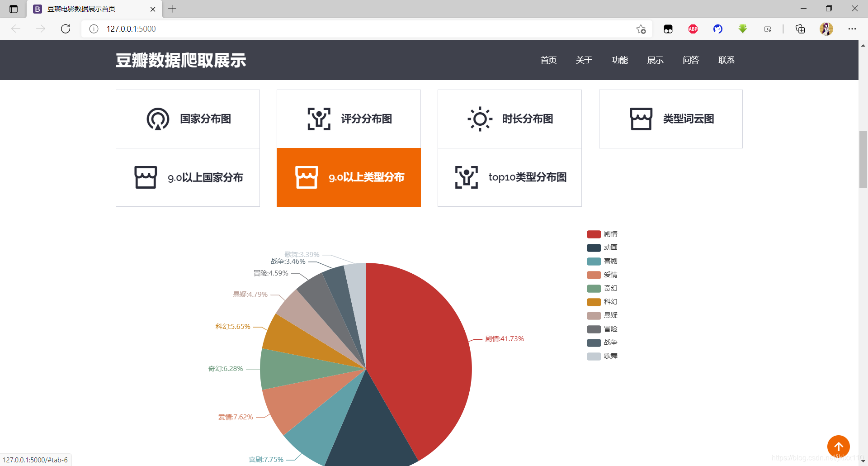The height and width of the screenshot is (466, 868).
Task: View site information icon in address bar
Action: (94, 29)
